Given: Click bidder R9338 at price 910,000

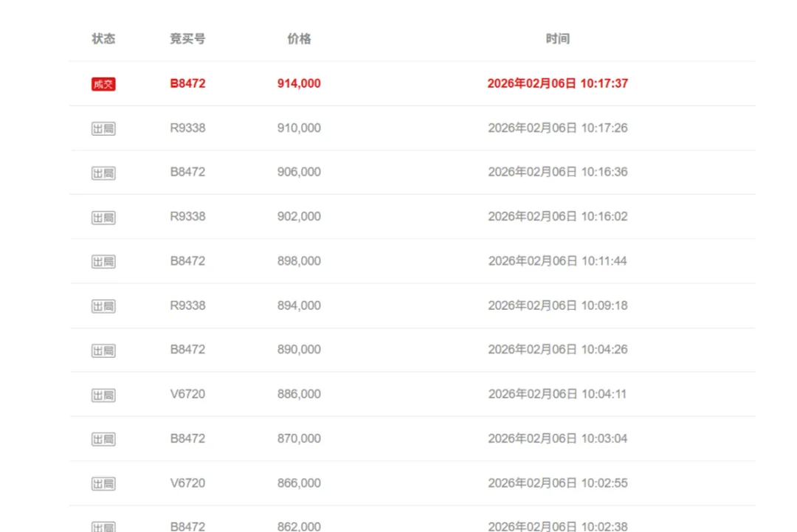Looking at the screenshot, I should pos(187,128).
